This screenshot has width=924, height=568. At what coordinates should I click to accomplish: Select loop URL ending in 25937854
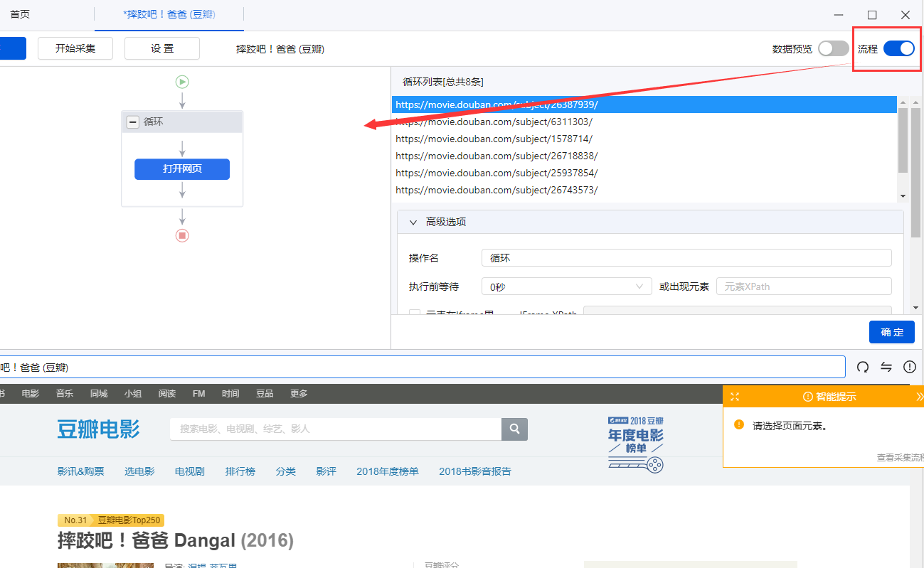(644, 173)
